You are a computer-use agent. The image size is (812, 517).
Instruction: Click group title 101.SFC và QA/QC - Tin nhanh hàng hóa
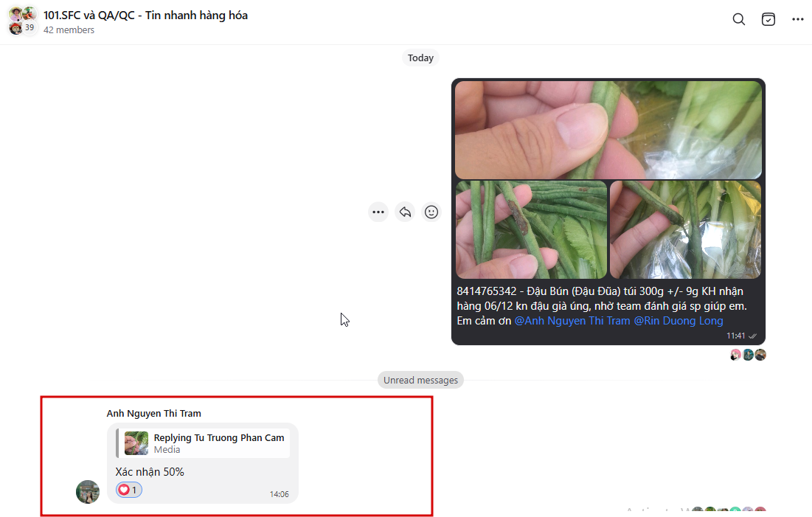pos(145,15)
